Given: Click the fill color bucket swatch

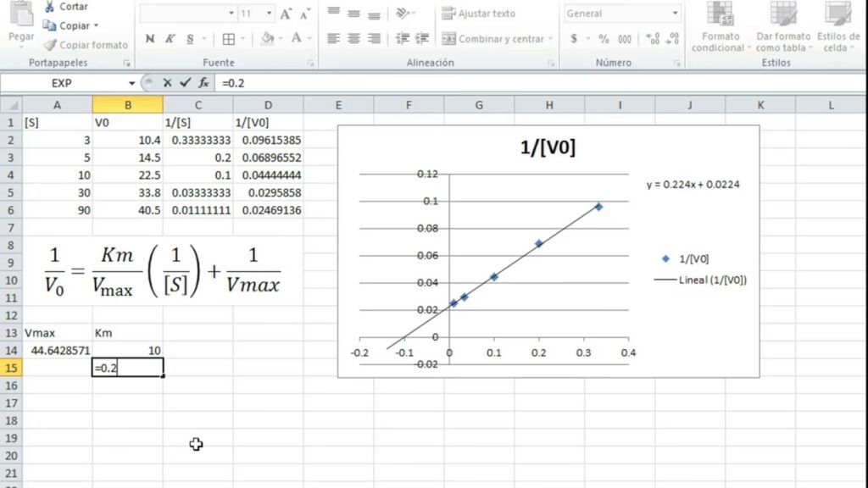Looking at the screenshot, I should point(267,39).
